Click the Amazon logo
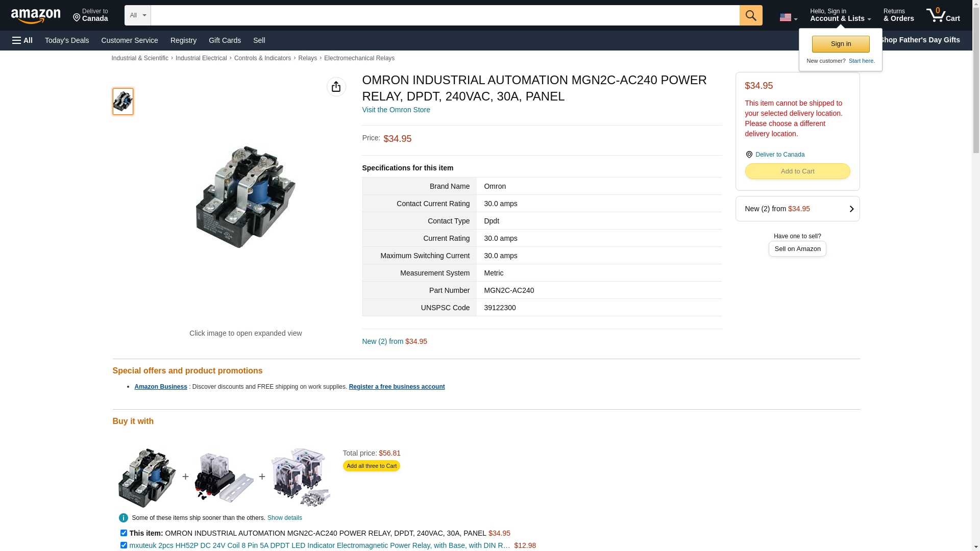Viewport: 980px width, 551px height. pyautogui.click(x=36, y=16)
